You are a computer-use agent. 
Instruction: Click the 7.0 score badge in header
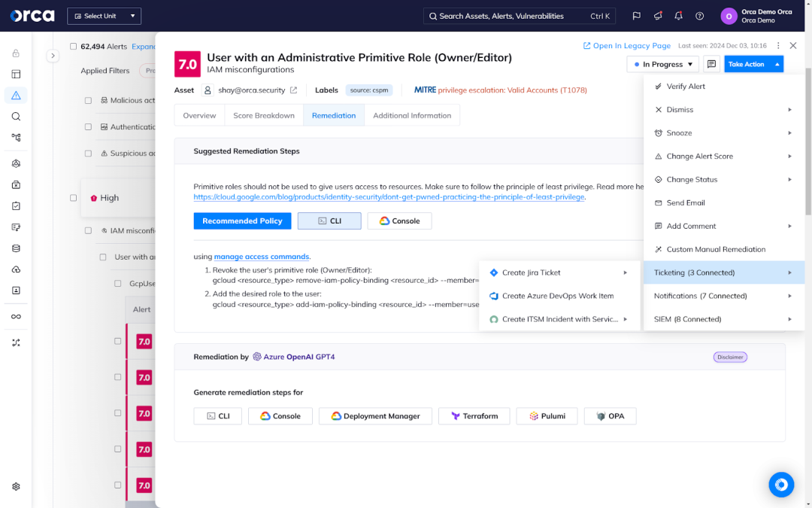pos(187,64)
